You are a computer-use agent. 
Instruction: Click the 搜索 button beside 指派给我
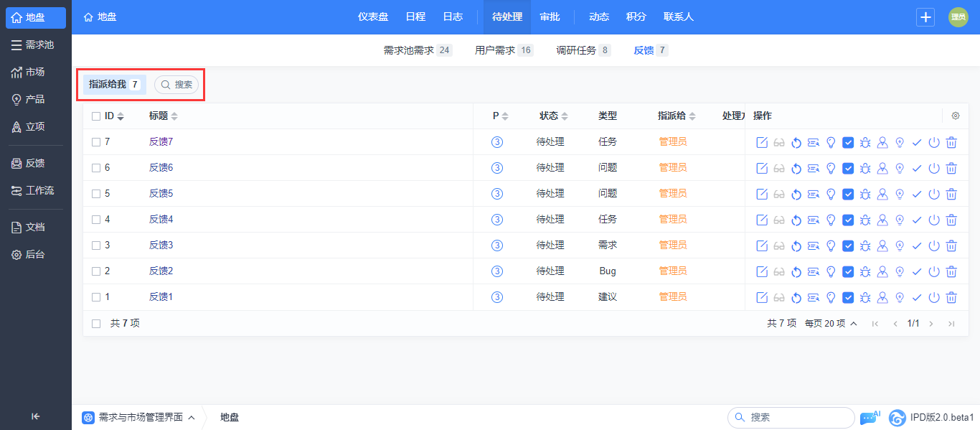176,85
